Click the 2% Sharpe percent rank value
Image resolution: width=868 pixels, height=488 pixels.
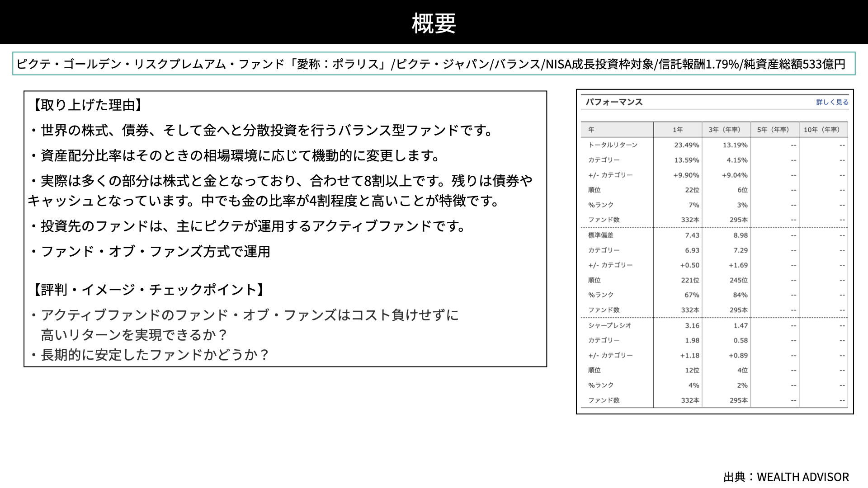tap(742, 385)
